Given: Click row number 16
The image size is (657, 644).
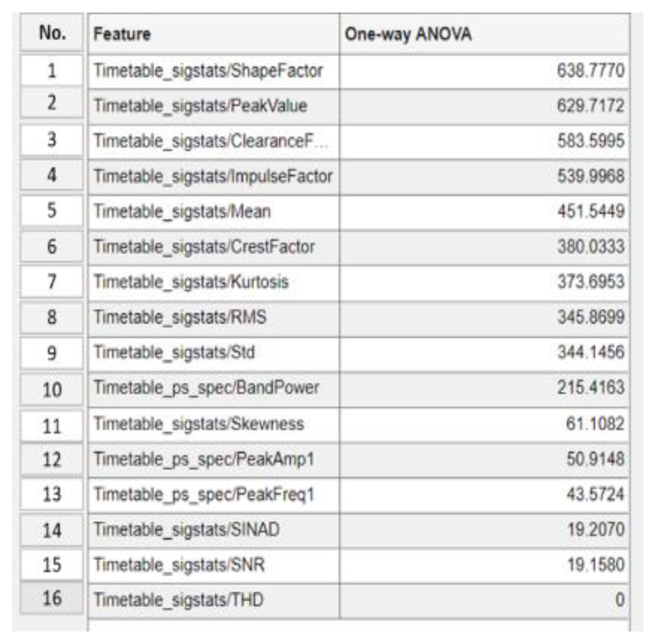Looking at the screenshot, I should [x=52, y=598].
